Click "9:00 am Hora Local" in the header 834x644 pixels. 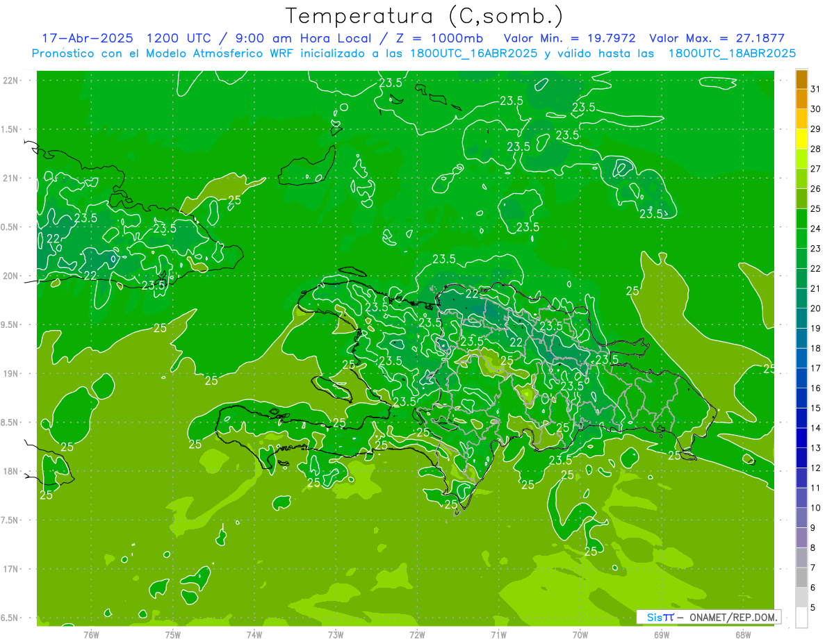(x=304, y=38)
